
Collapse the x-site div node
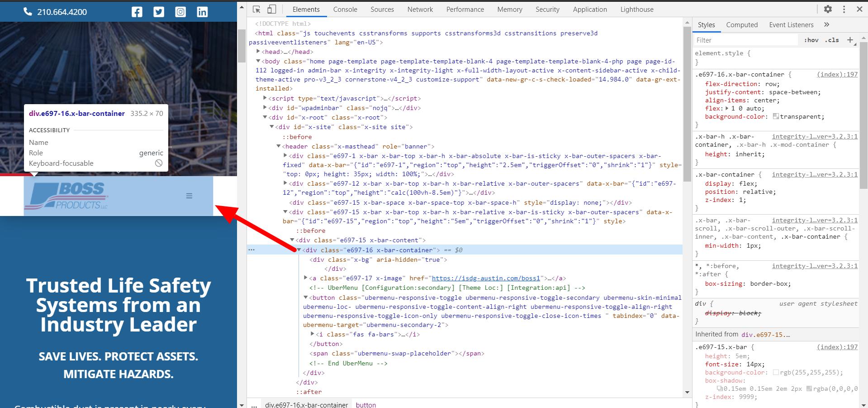[x=272, y=127]
